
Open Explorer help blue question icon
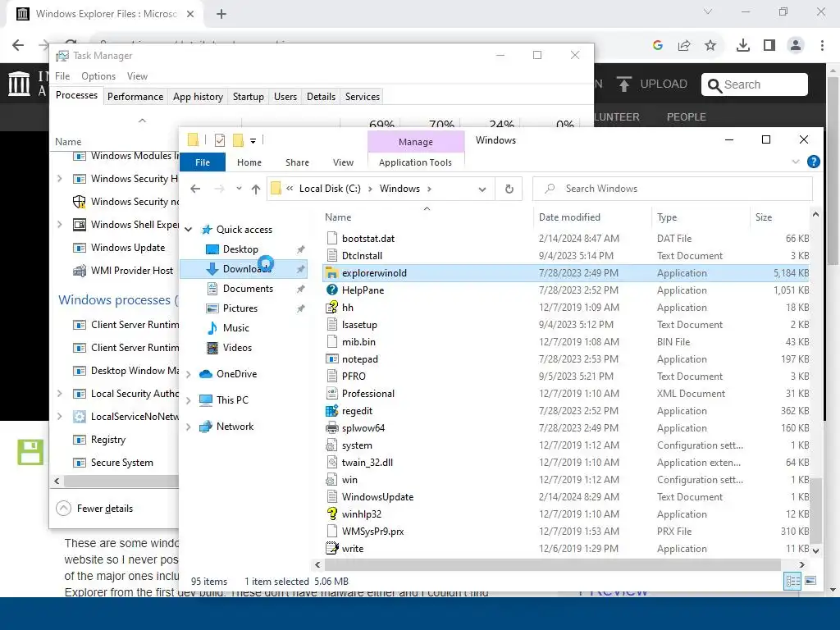point(813,162)
